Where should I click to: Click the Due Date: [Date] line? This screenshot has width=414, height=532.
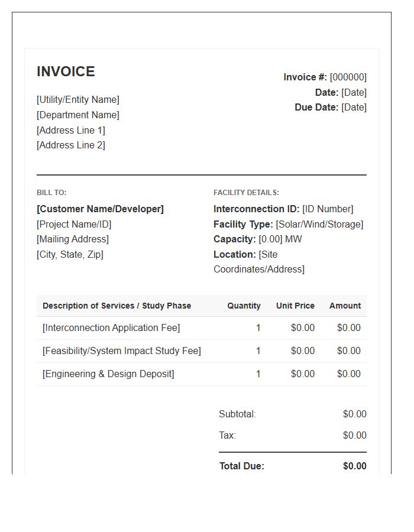point(331,108)
